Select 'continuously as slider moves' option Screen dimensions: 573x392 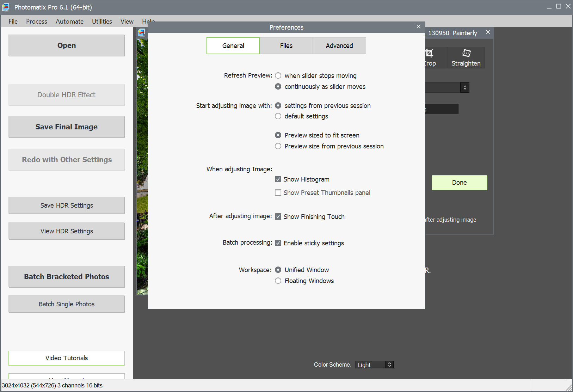pyautogui.click(x=278, y=86)
